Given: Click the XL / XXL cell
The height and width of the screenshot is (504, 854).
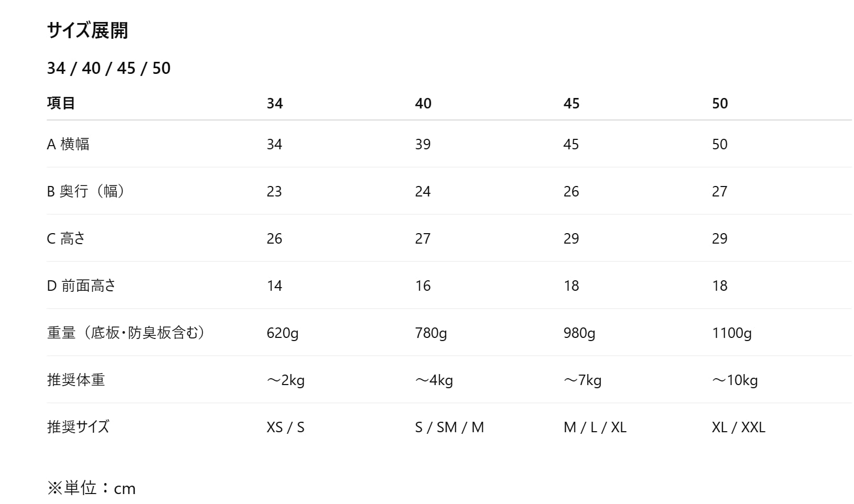Looking at the screenshot, I should click(739, 427).
